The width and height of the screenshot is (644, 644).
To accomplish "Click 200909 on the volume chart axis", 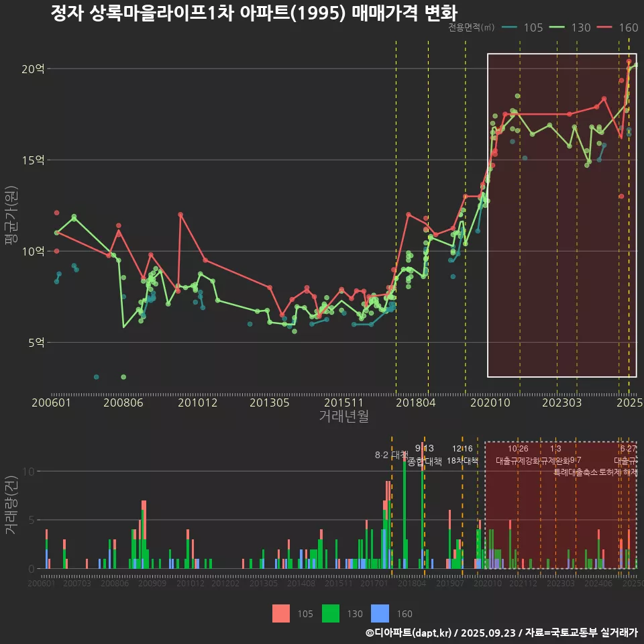I will pyautogui.click(x=152, y=583).
